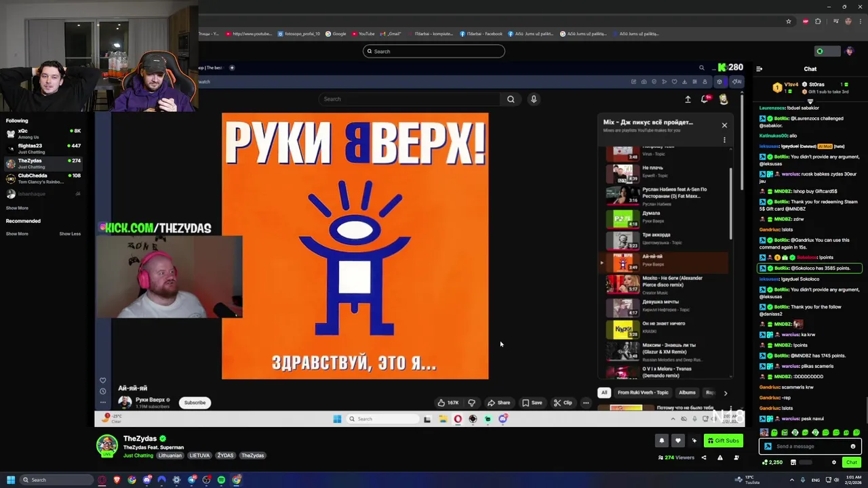Click the report warning triangle icon
The width and height of the screenshot is (868, 488).
tap(720, 457)
